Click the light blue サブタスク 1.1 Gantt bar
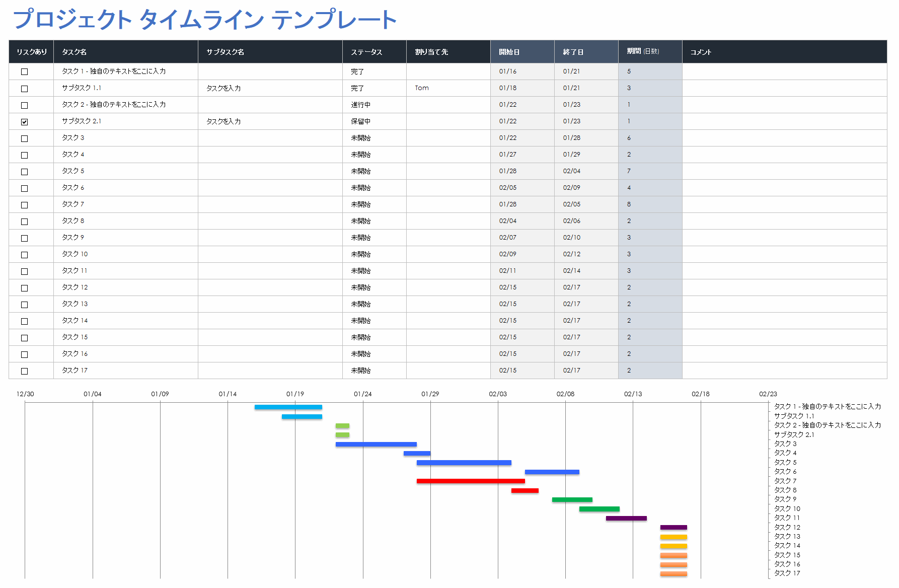 pyautogui.click(x=302, y=416)
